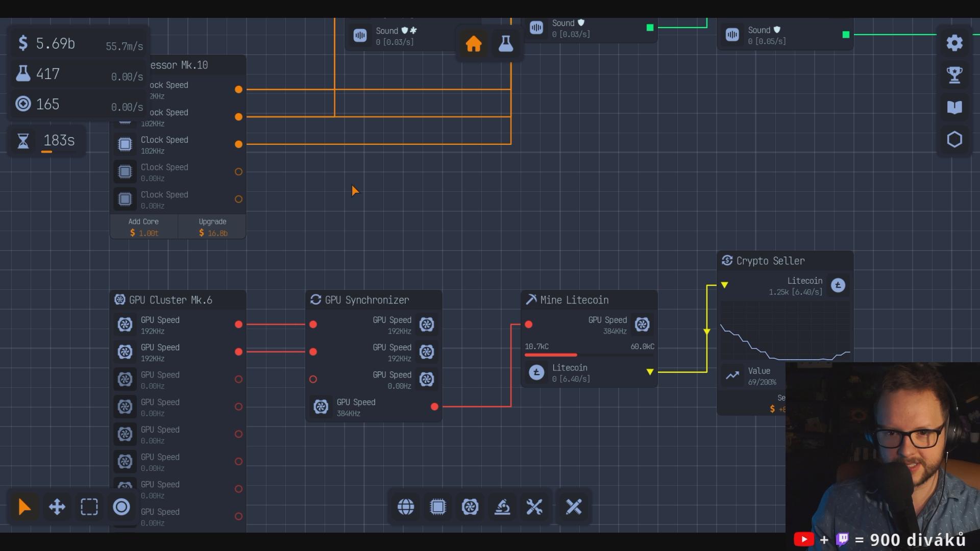
Task: Click the Add Core button
Action: (x=143, y=227)
